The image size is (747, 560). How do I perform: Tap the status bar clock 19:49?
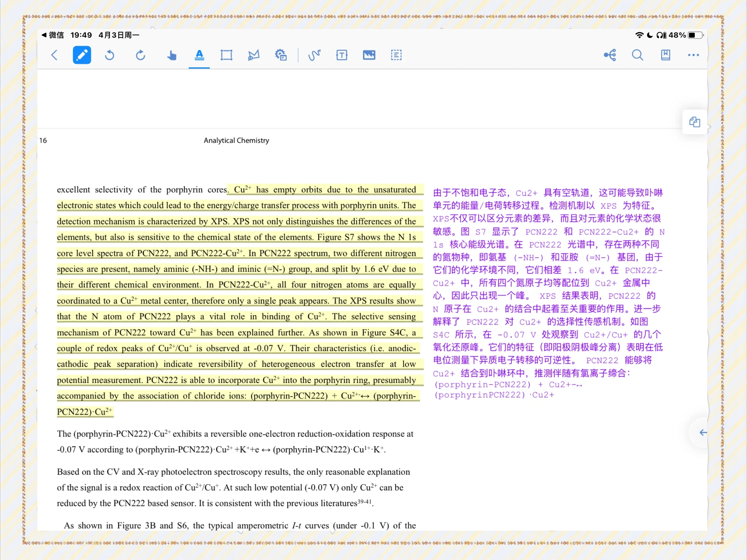click(x=81, y=35)
